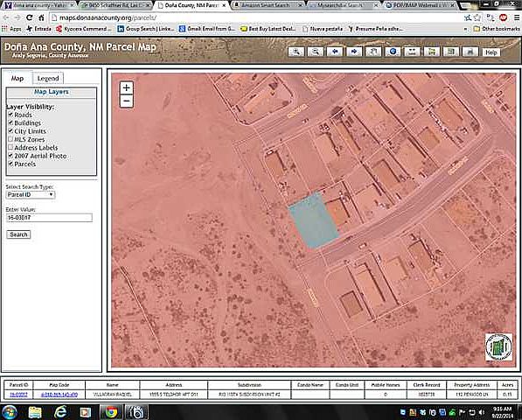Toggle the Roads layer checkbox

pyautogui.click(x=10, y=115)
